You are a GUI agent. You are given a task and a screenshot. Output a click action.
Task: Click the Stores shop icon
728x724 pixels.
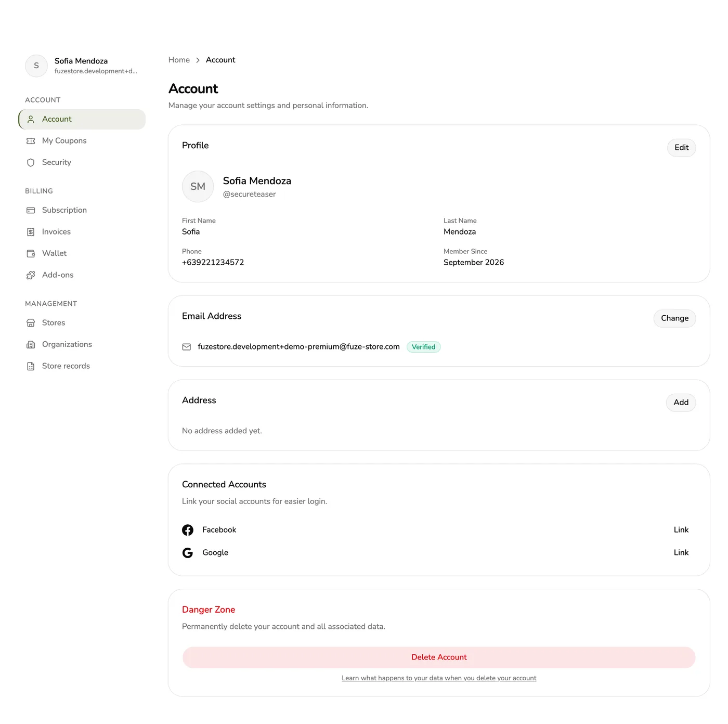coord(31,323)
